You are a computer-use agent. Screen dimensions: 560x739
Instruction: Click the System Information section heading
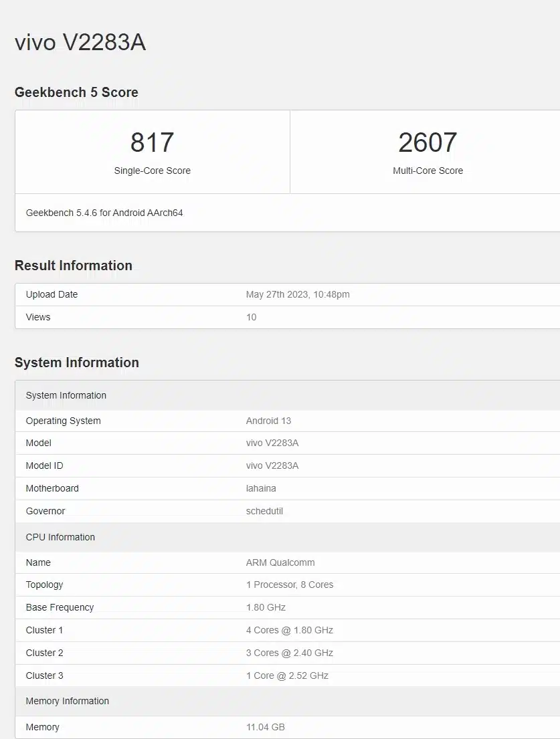[x=77, y=362]
